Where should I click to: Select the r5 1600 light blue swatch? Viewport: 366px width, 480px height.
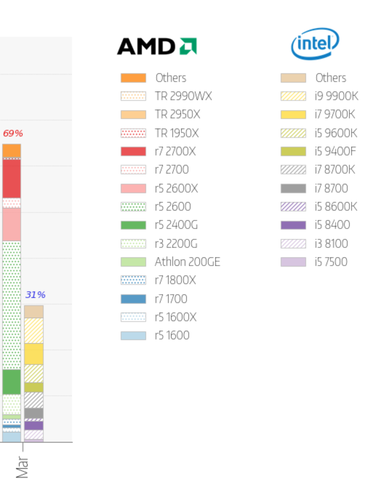[133, 335]
